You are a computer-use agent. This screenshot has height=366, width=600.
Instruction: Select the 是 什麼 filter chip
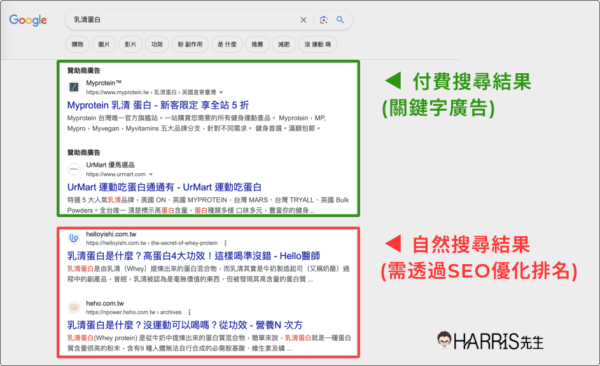point(227,44)
